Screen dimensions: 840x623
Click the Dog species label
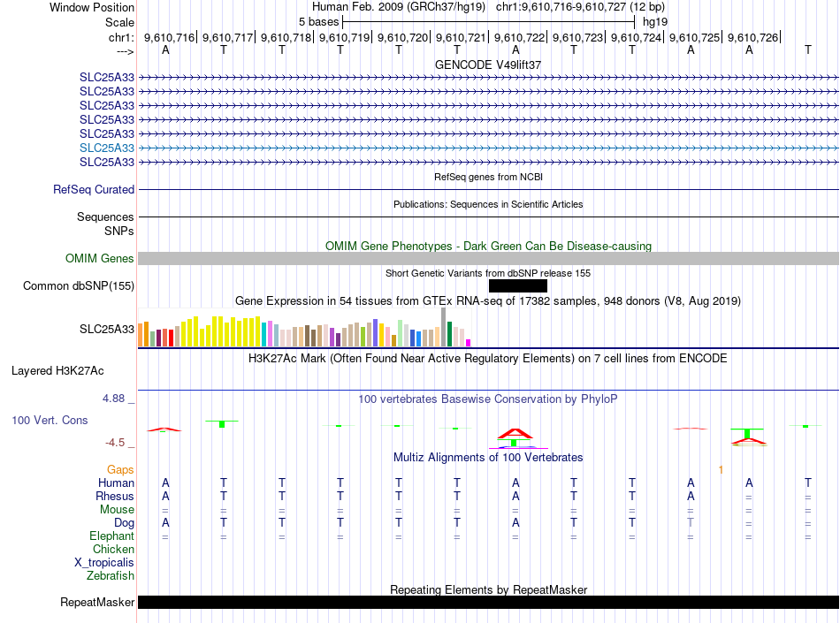point(124,523)
